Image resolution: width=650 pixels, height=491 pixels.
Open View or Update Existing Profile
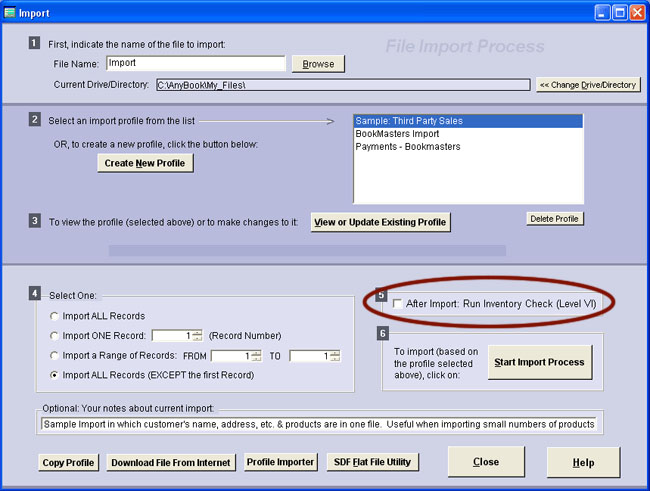380,221
